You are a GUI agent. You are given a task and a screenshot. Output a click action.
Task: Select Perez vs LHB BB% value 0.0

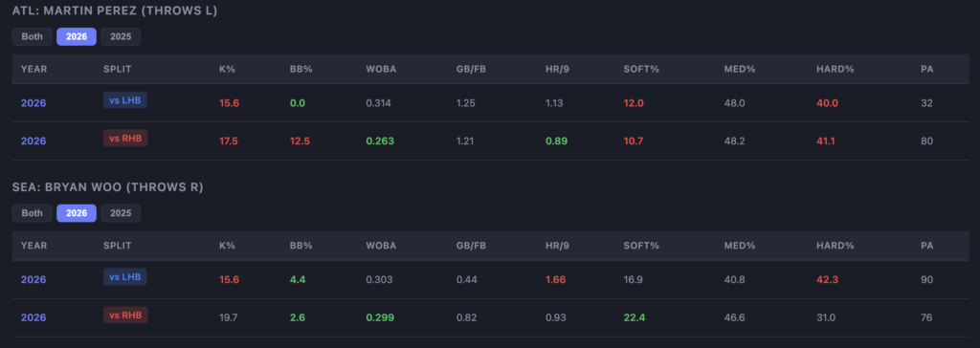(298, 103)
